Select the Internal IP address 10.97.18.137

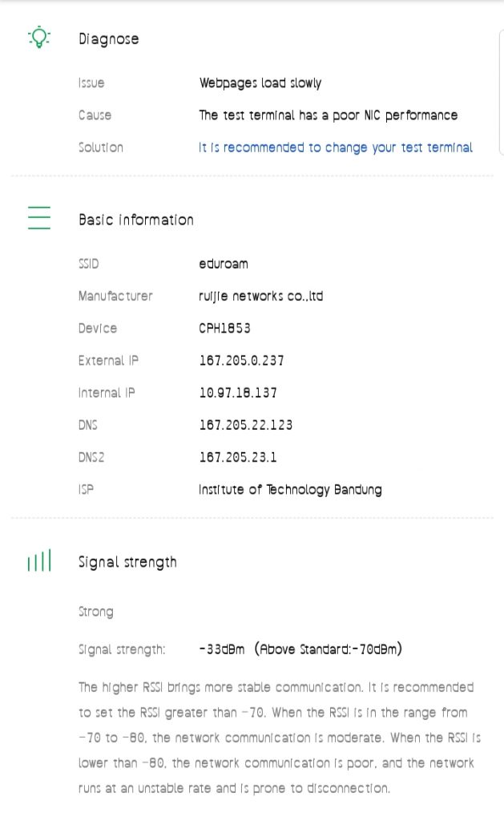238,393
